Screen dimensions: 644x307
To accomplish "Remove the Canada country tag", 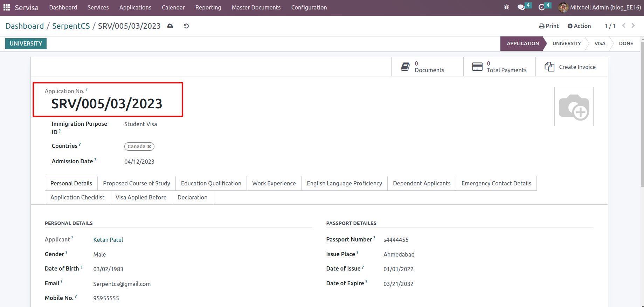I will (x=149, y=146).
